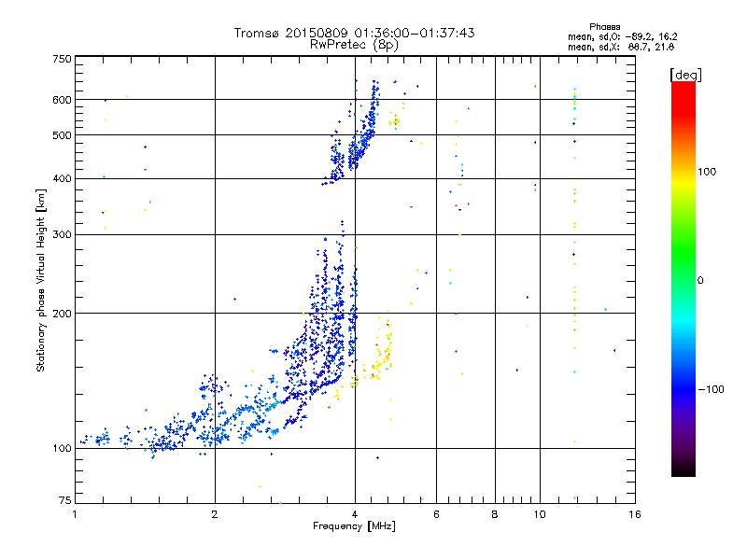Click the plot title 'Tromsø 20150809 01:36:00-01:37:43'

pyautogui.click(x=354, y=33)
